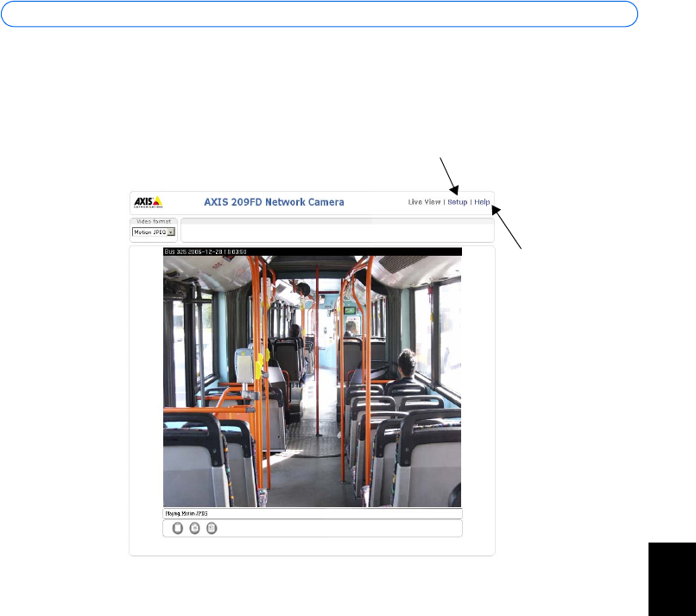Image resolution: width=696 pixels, height=616 pixels.
Task: Go to Live View
Action: tap(424, 202)
